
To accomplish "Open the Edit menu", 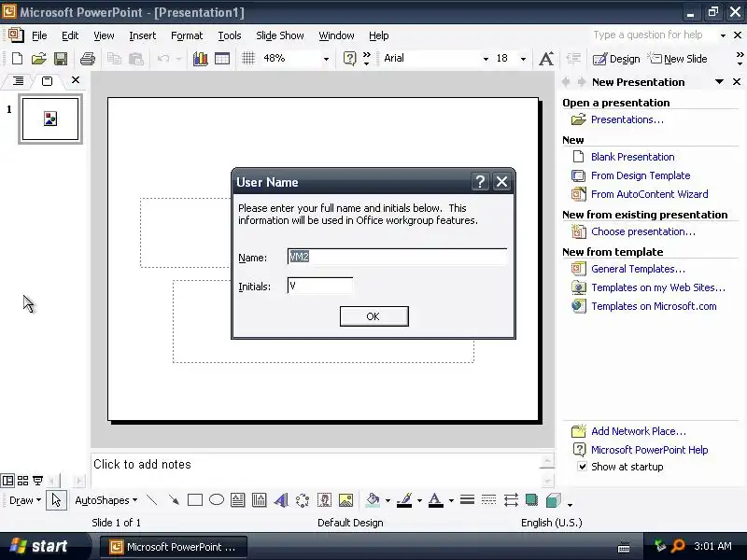I will coord(70,35).
